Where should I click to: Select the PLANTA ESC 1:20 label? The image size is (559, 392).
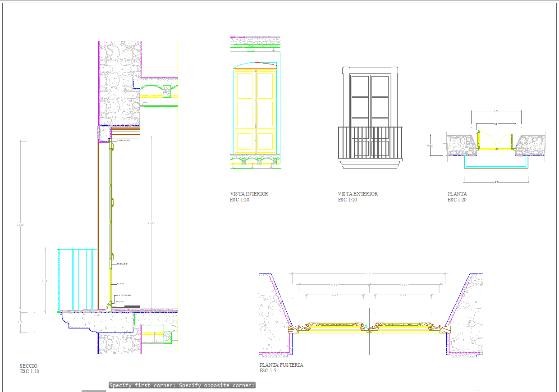pos(457,197)
